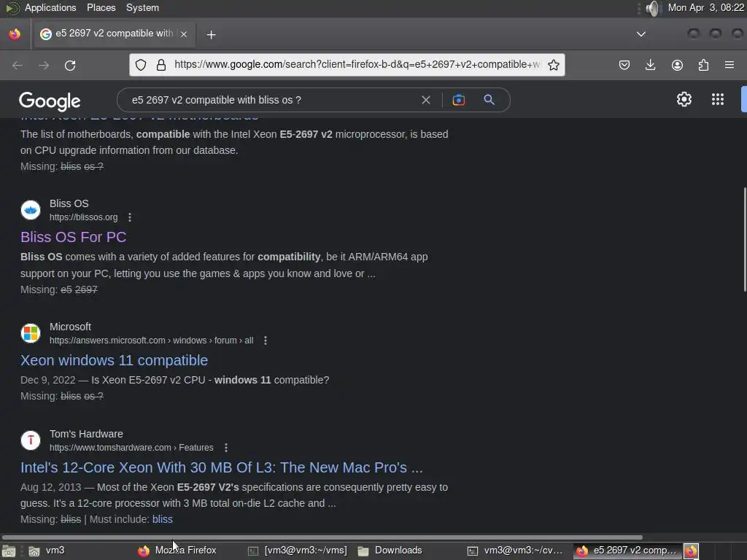Click the Bliss OS lotus favicon
Image resolution: width=747 pixels, height=560 pixels.
pyautogui.click(x=31, y=210)
